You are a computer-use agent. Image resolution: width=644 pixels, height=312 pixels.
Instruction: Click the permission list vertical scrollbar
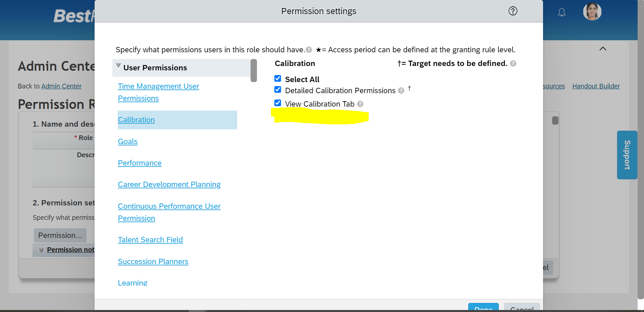[x=254, y=70]
